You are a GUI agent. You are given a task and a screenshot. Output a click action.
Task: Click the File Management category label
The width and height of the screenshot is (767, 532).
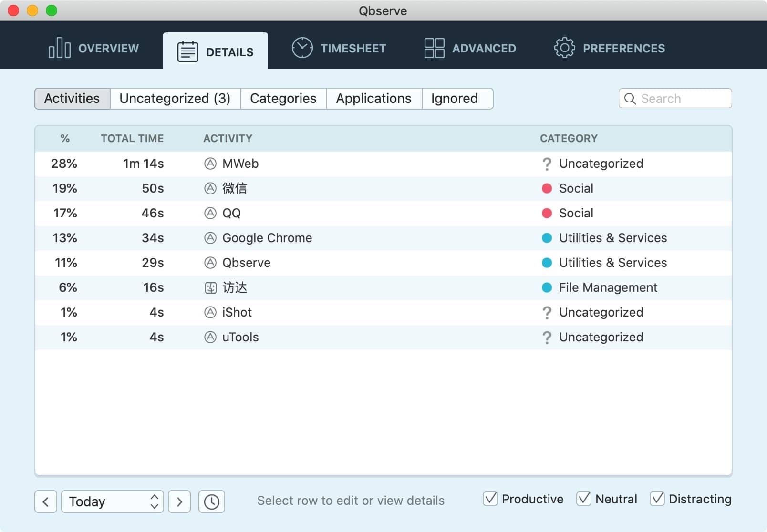pyautogui.click(x=608, y=287)
